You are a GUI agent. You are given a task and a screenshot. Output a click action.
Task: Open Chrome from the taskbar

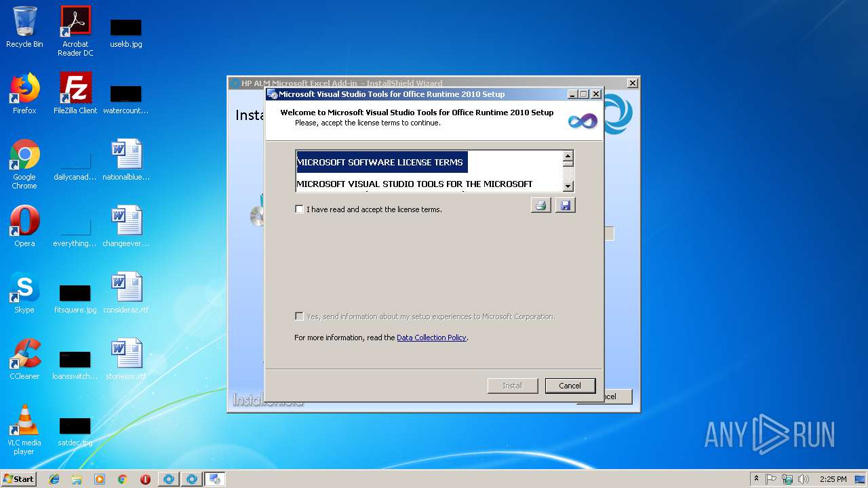[x=123, y=479]
